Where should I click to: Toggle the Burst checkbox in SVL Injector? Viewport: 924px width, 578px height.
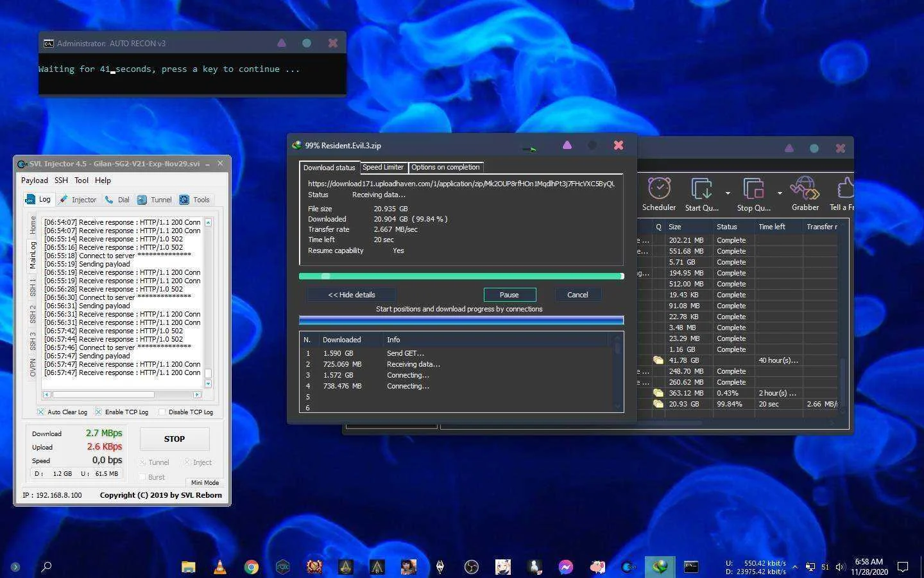pyautogui.click(x=142, y=477)
